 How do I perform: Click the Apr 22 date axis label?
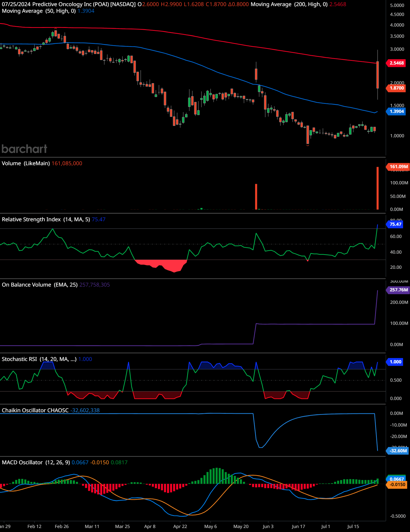tap(180, 526)
